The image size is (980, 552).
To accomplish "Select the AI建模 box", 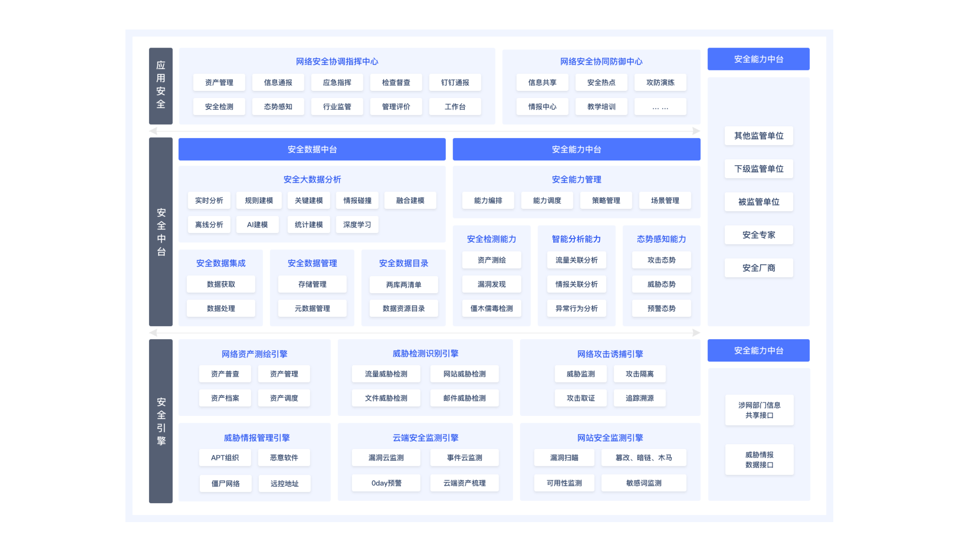I will pos(257,225).
